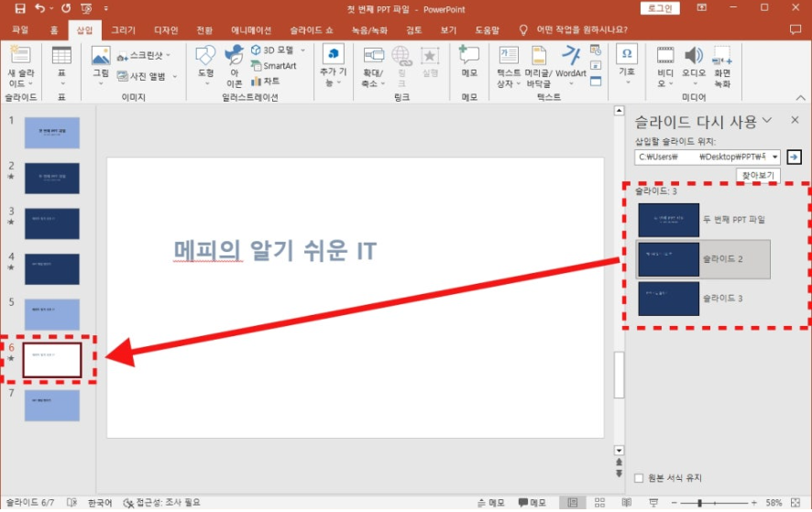Screen dimensions: 812x512
Task: Switch to Slide Show (슬라이드 쇼) tab
Action: tap(312, 29)
